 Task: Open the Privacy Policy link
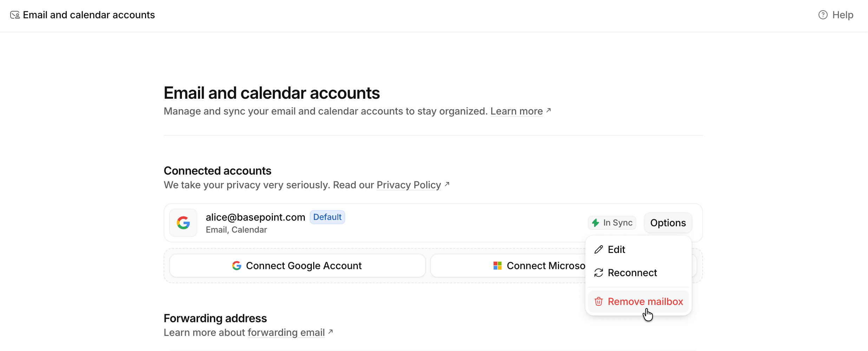(409, 185)
